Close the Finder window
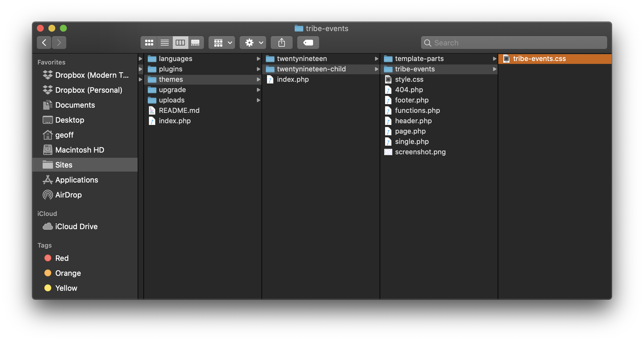 coord(40,28)
